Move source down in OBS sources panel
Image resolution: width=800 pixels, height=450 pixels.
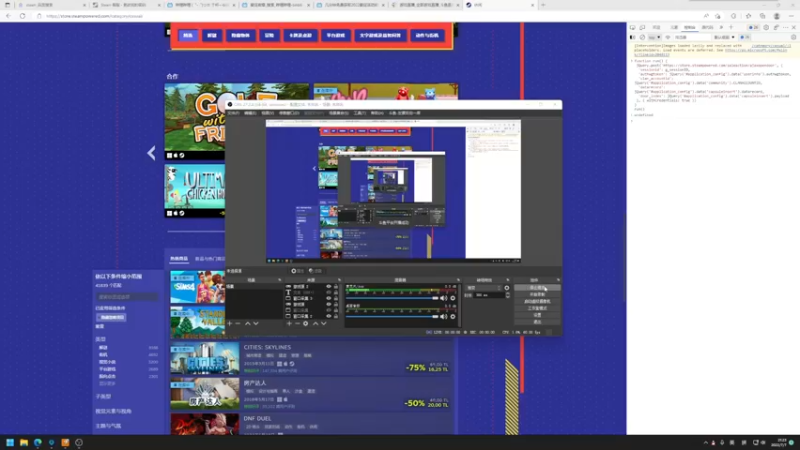pyautogui.click(x=323, y=323)
